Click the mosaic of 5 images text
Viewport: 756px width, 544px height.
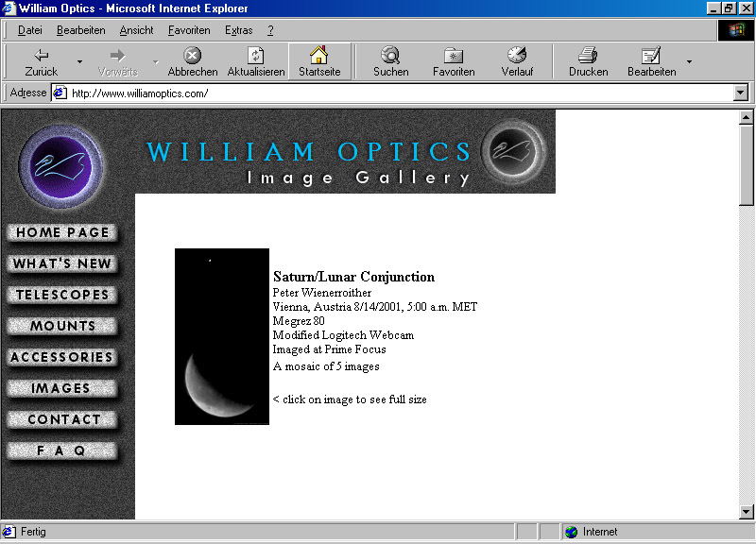pyautogui.click(x=326, y=366)
